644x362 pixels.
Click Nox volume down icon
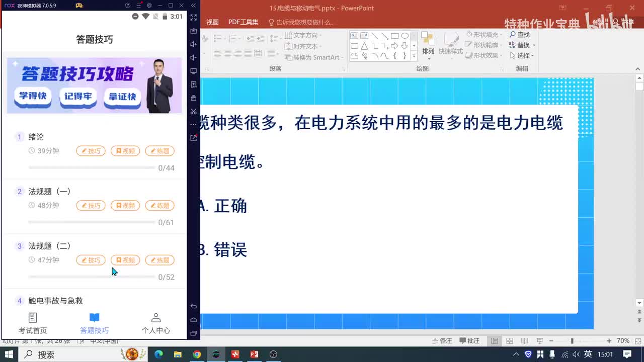[194, 57]
